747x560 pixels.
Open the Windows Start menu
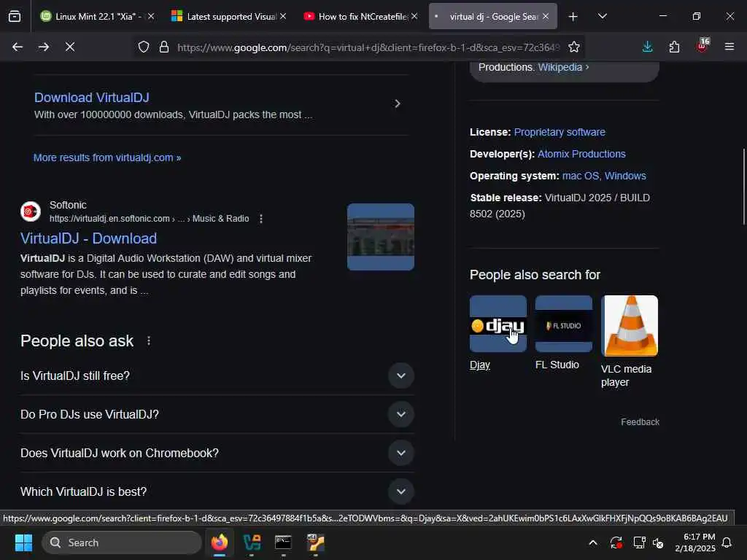(x=23, y=542)
